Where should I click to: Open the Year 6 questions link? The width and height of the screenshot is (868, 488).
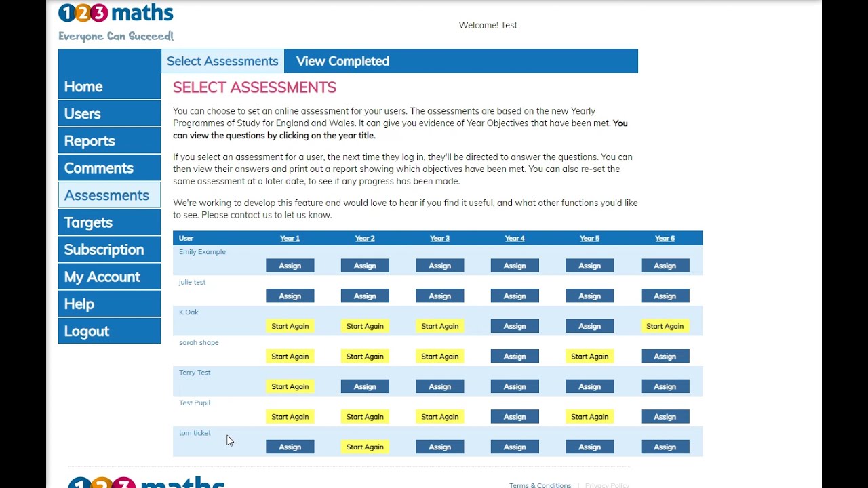(665, 238)
